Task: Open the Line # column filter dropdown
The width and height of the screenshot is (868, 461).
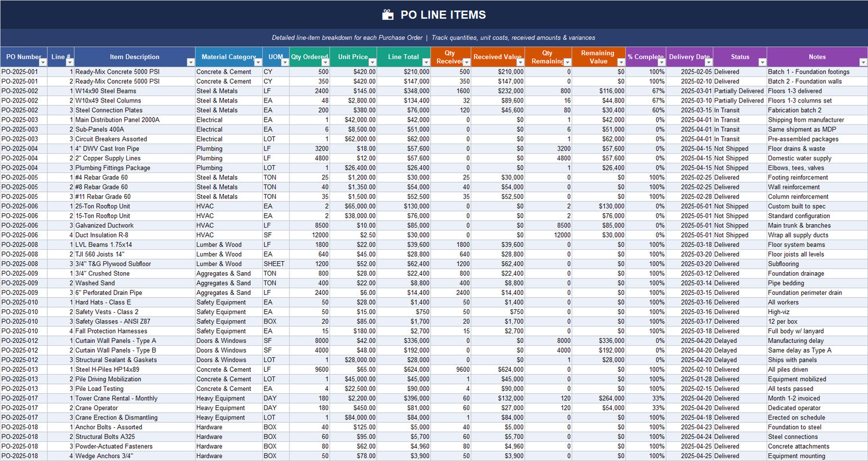Action: (x=70, y=62)
